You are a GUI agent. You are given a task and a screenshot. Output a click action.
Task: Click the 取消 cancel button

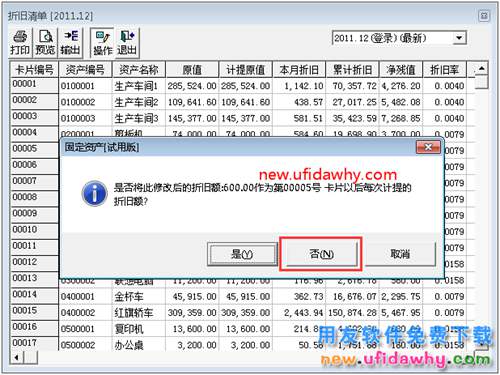click(x=400, y=254)
